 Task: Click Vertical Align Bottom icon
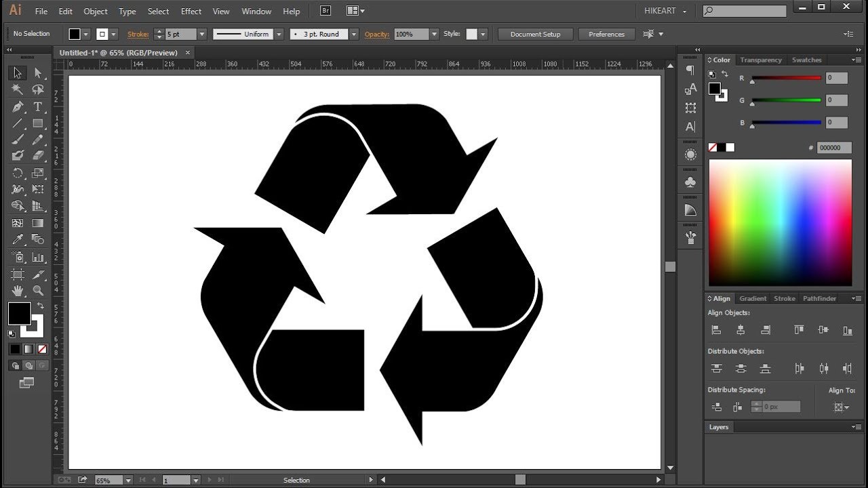pyautogui.click(x=848, y=330)
